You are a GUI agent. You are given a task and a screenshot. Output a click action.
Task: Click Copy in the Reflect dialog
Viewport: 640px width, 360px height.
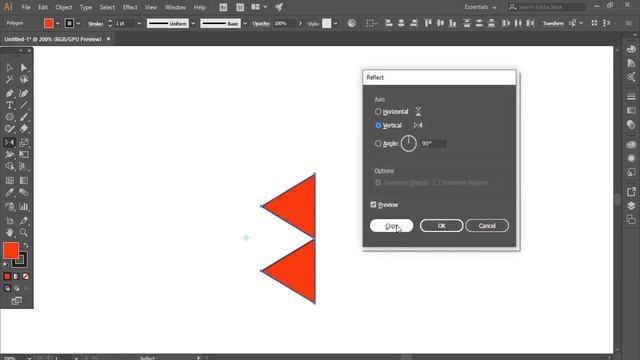(x=391, y=226)
